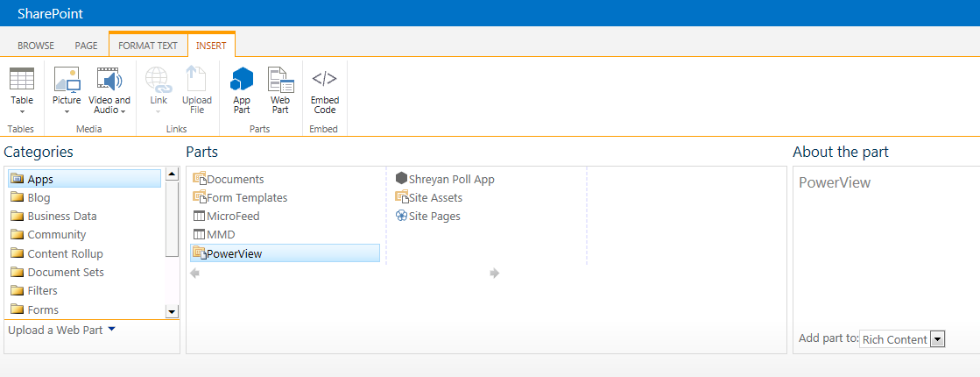Select the INSERT ribbon tab

point(211,46)
